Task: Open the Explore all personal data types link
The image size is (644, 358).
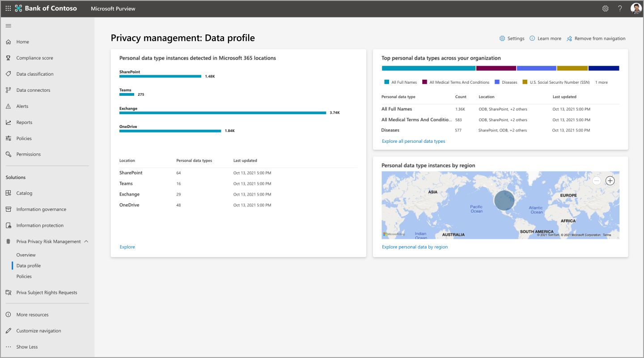Action: coord(413,141)
